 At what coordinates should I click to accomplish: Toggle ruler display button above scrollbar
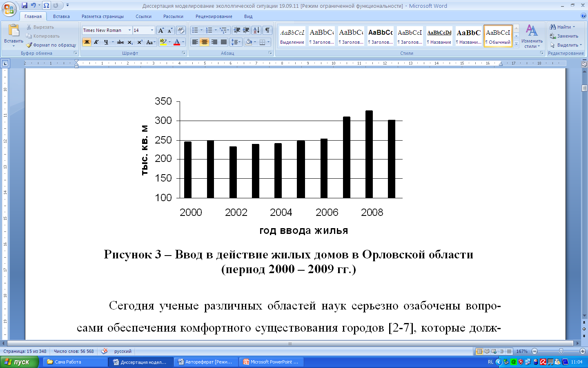pyautogui.click(x=584, y=64)
